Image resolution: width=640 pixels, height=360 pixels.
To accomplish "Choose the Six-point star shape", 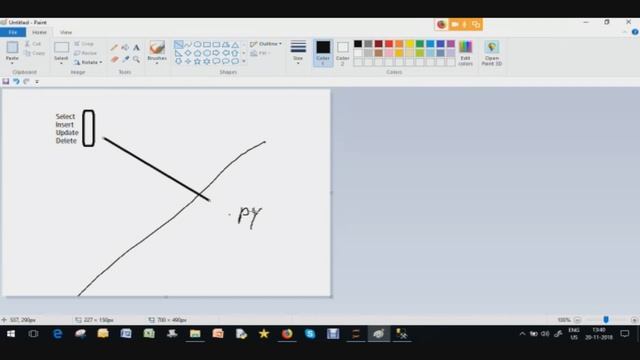I will [207, 62].
